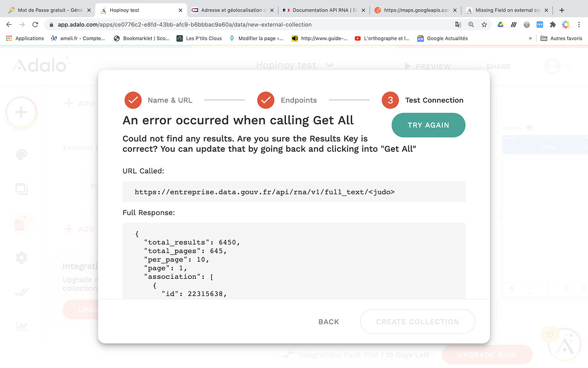588x368 pixels.
Task: Open the Hopinoy test app dropdown
Action: pyautogui.click(x=328, y=65)
